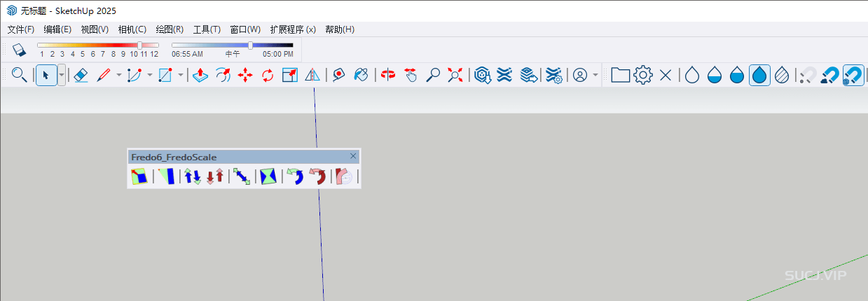Image resolution: width=868 pixels, height=301 pixels.
Task: Click FredoScale red rotation tool
Action: tap(317, 176)
